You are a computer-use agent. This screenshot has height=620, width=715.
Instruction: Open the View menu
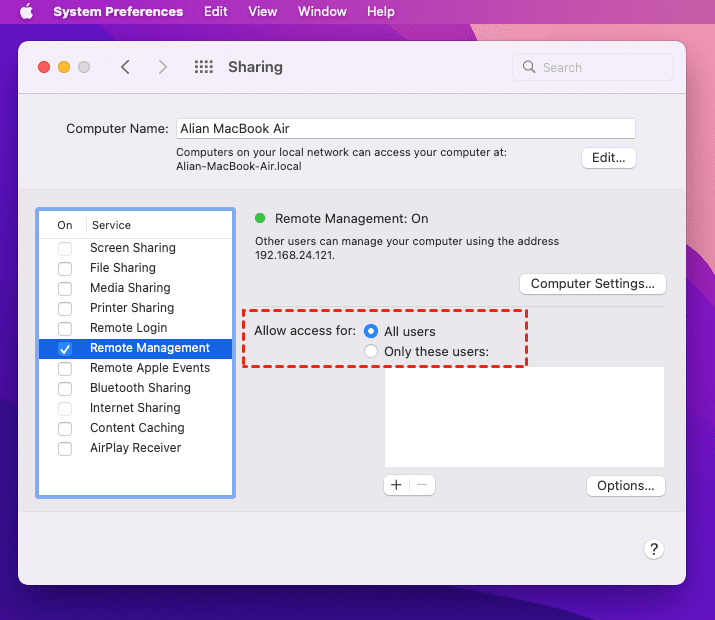pyautogui.click(x=262, y=12)
